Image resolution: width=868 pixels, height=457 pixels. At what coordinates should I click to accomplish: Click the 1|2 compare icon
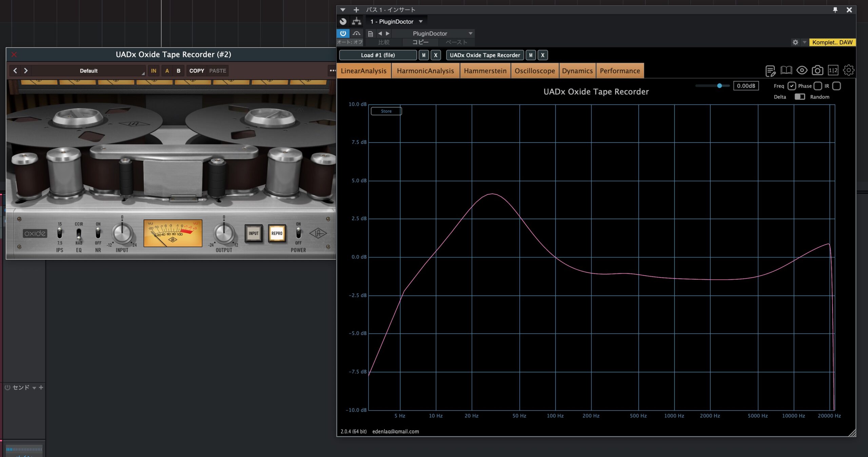pyautogui.click(x=833, y=71)
